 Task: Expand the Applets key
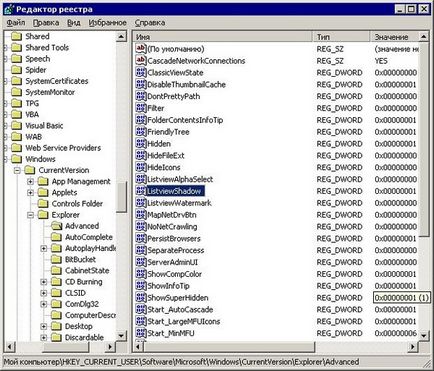coord(30,193)
